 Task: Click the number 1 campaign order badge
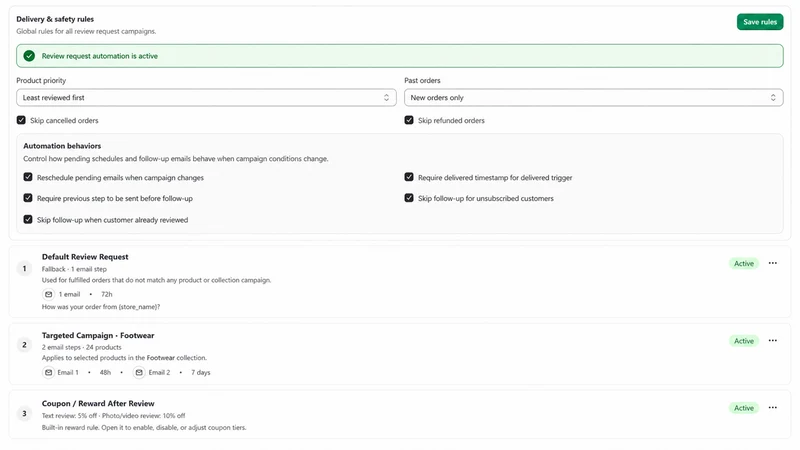point(24,268)
